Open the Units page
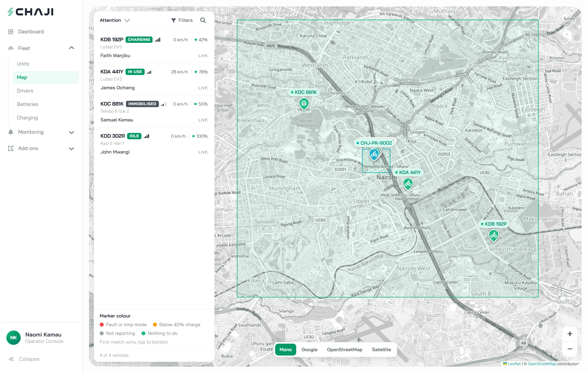Screen dimensions: 588x373 coord(46,64)
